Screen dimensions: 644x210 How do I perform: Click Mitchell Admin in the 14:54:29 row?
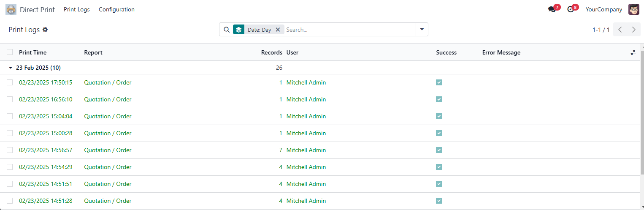pos(306,167)
